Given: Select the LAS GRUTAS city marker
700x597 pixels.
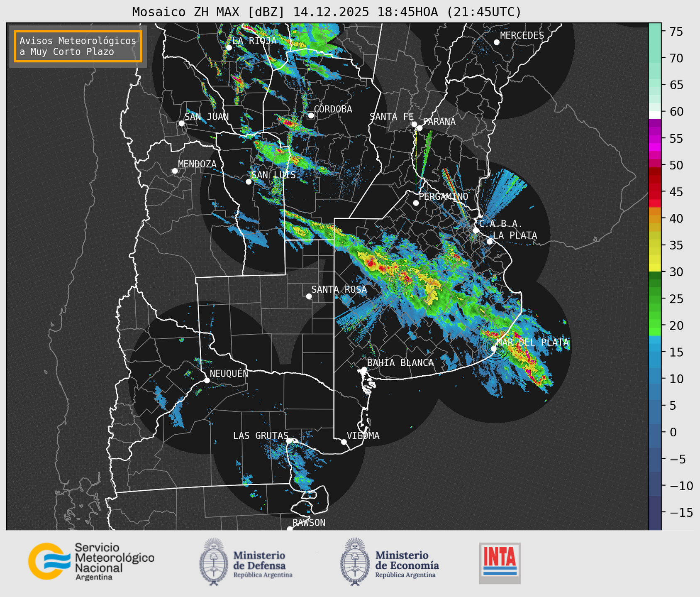Looking at the screenshot, I should coord(289,440).
